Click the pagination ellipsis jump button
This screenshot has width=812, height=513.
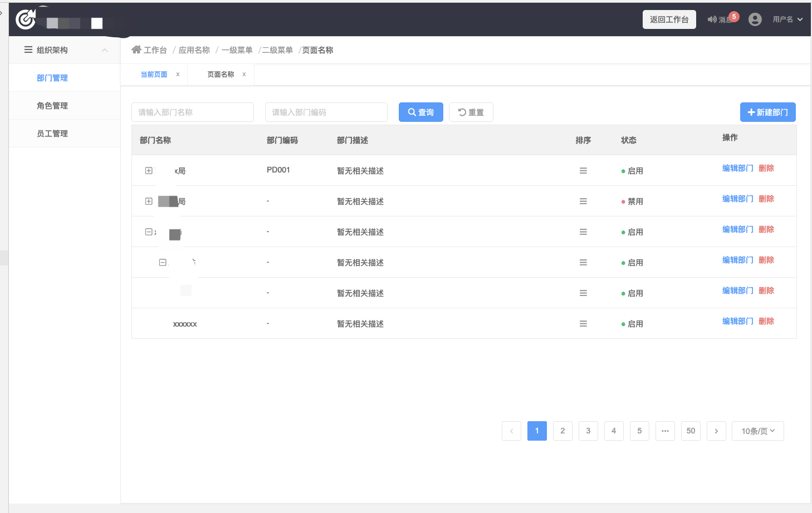[665, 431]
